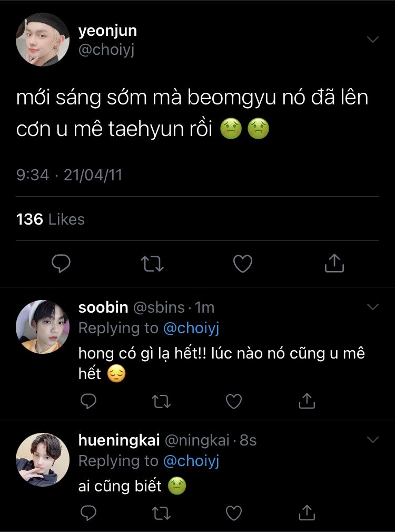The height and width of the screenshot is (532, 395).
Task: Open options chevron on yeonjun's tweet
Action: [373, 40]
